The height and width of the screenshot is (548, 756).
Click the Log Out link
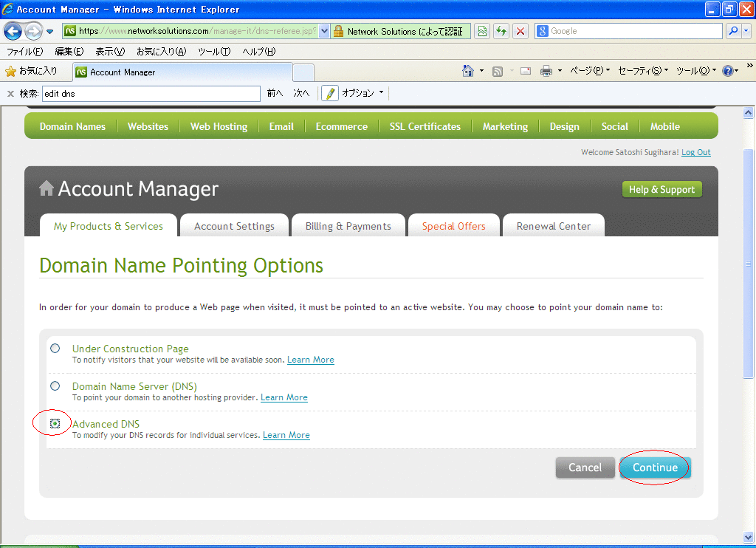[695, 152]
